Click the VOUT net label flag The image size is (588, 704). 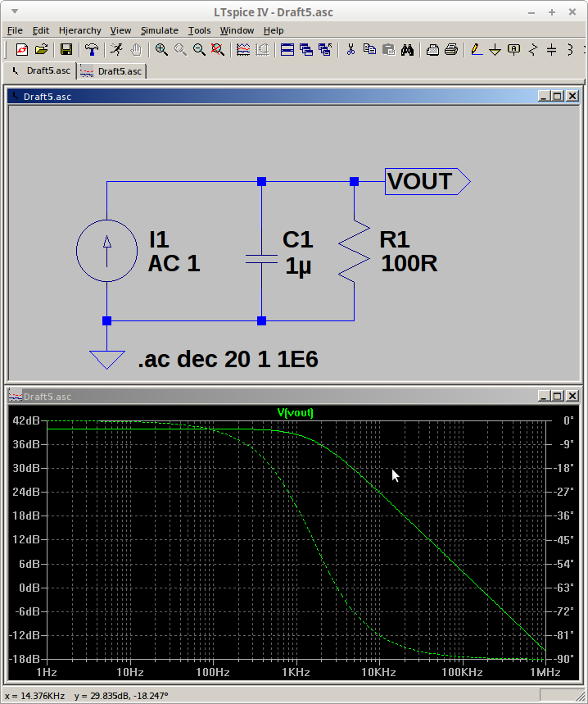427,181
